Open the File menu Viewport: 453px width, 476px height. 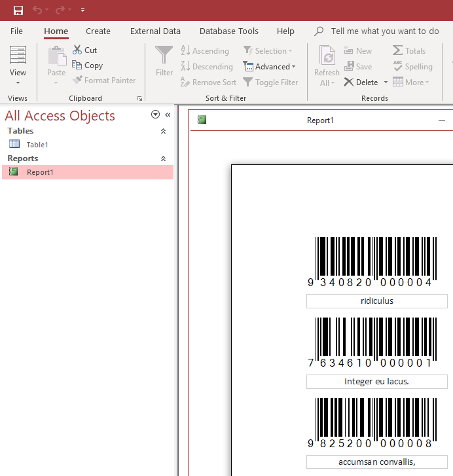16,31
